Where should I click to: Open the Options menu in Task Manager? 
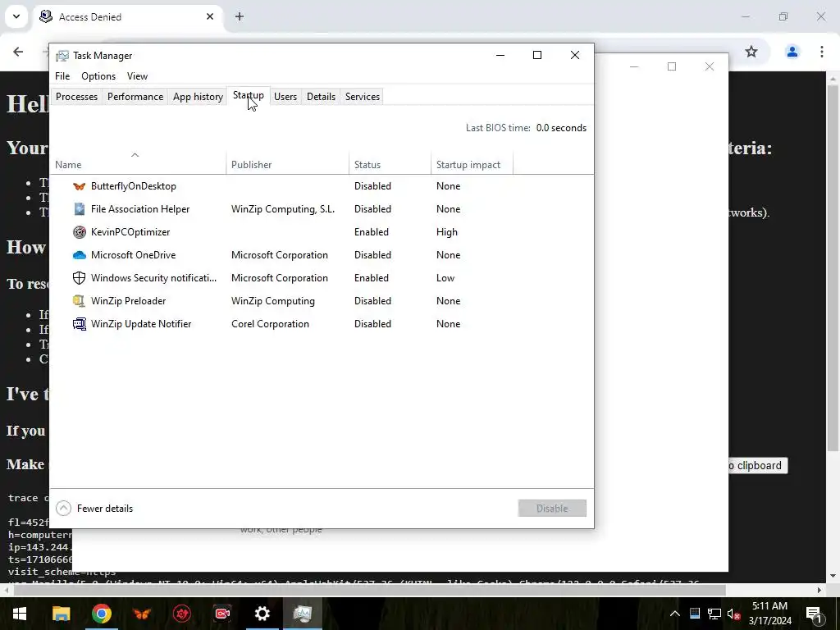click(98, 76)
